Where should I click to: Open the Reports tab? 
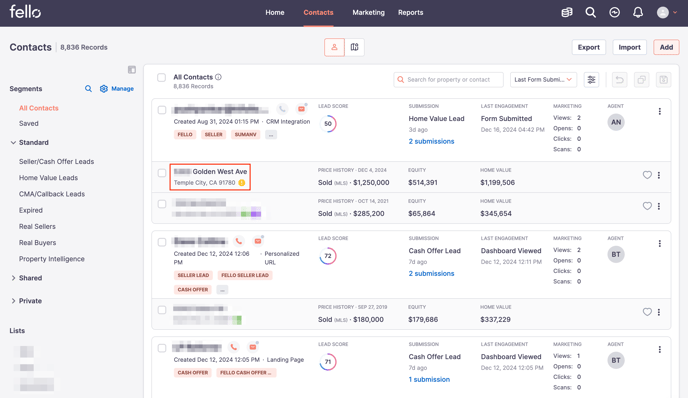click(411, 13)
